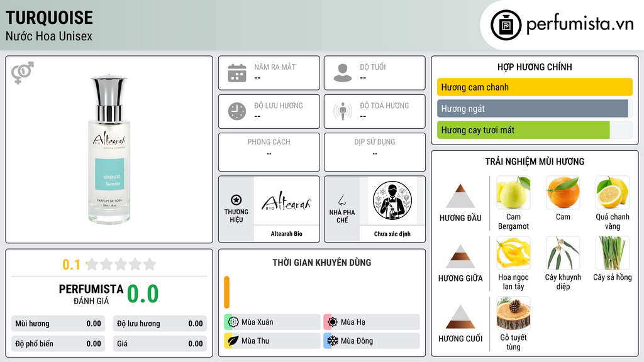
Task: Select the Hương cam chanh accord bar
Action: pyautogui.click(x=535, y=87)
